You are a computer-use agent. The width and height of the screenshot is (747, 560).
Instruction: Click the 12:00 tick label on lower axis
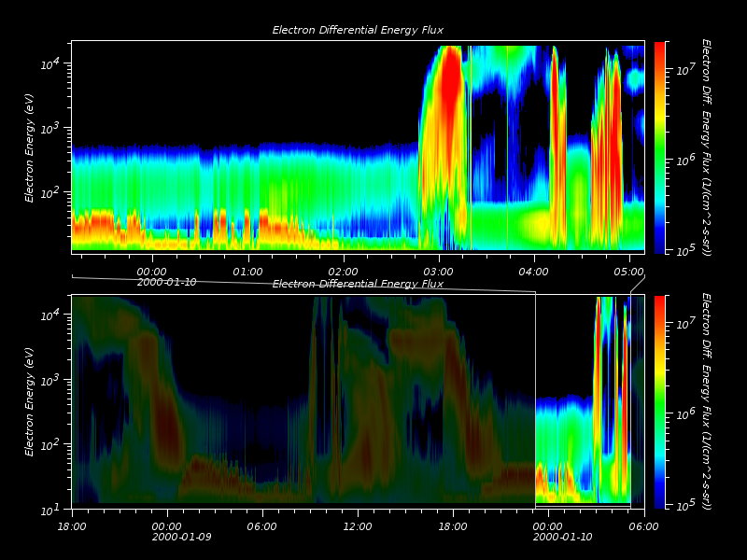coord(358,526)
